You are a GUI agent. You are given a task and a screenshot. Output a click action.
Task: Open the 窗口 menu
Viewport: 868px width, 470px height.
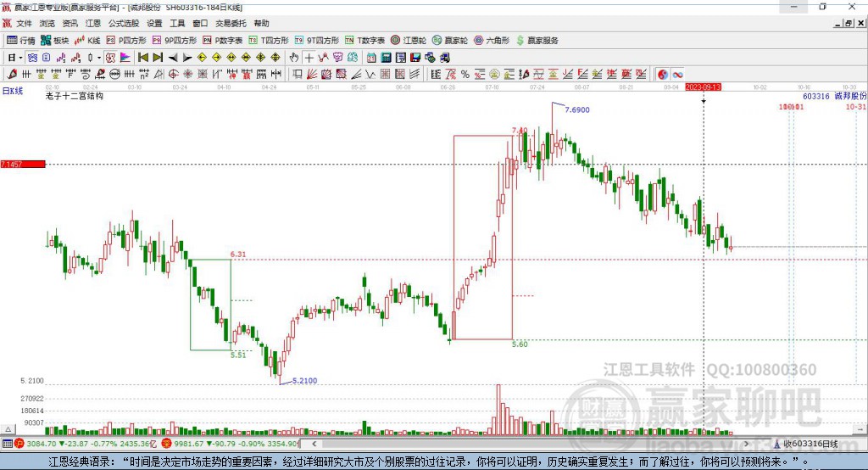coord(200,23)
